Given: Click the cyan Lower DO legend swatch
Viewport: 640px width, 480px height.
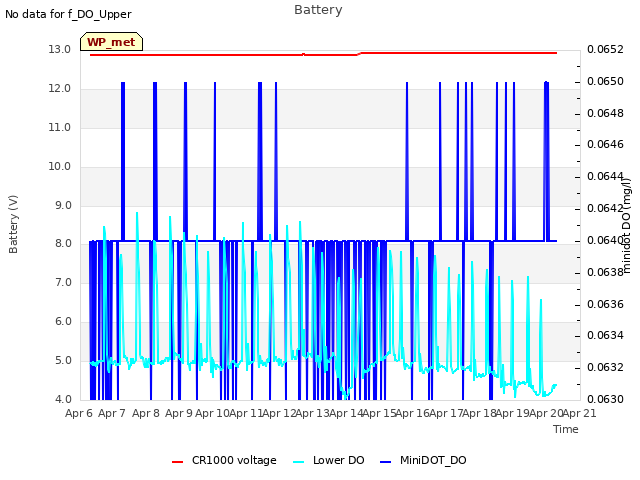Looking at the screenshot, I should [x=299, y=462].
